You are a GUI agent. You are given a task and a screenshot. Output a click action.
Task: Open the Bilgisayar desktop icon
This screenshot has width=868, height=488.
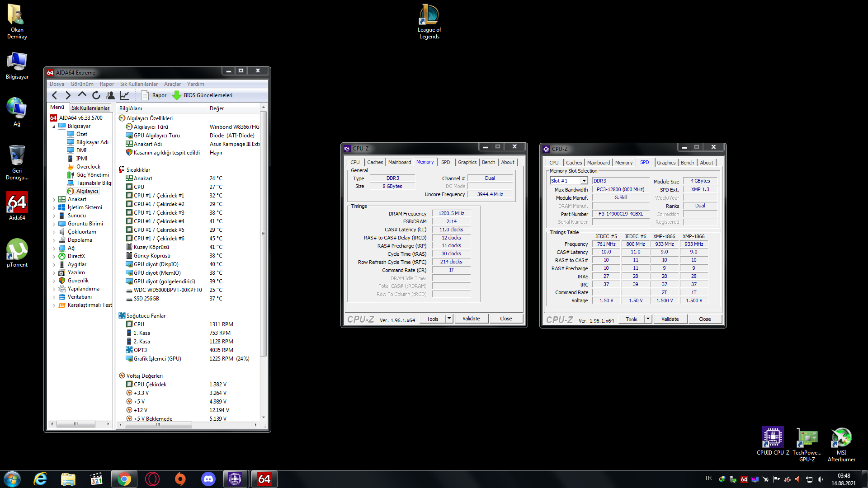(17, 66)
